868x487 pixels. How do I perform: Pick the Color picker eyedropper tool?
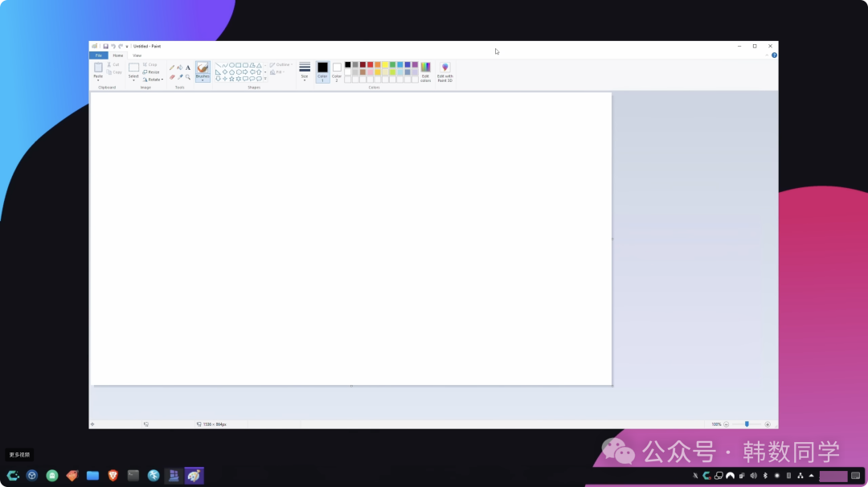180,77
